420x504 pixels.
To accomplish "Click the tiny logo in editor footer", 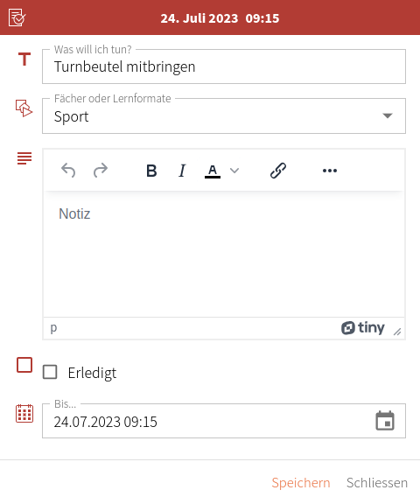I will click(363, 328).
